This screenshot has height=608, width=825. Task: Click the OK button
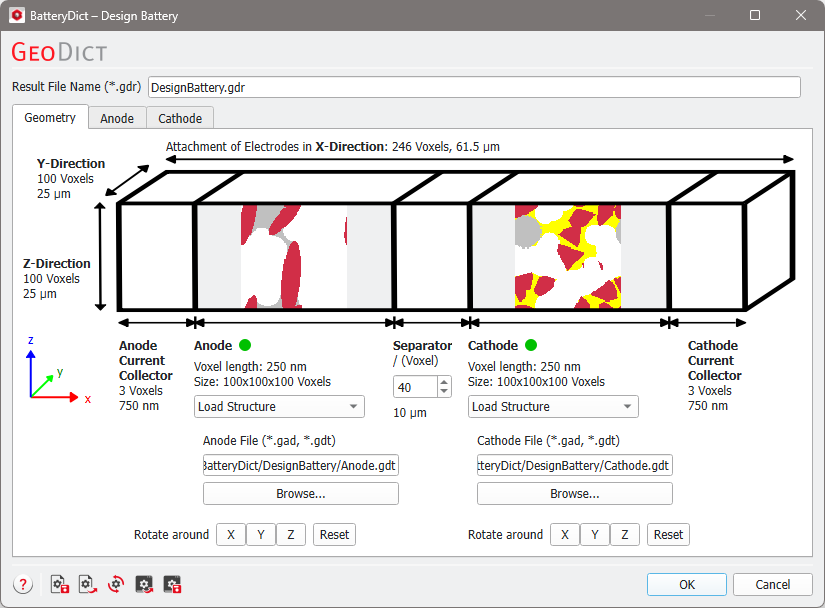coord(687,584)
